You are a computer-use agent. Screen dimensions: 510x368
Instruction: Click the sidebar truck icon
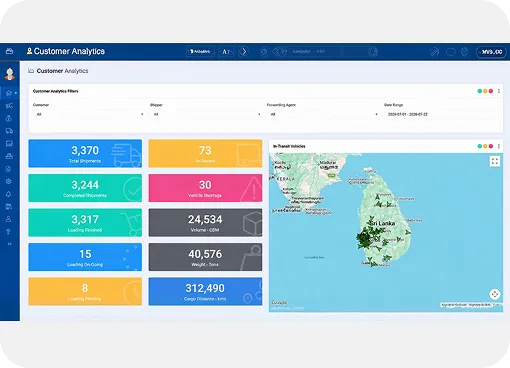9,131
